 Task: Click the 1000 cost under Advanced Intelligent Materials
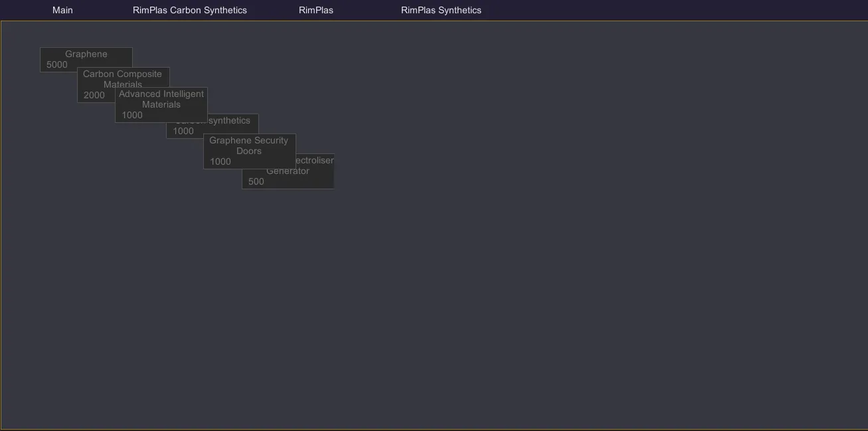(132, 116)
